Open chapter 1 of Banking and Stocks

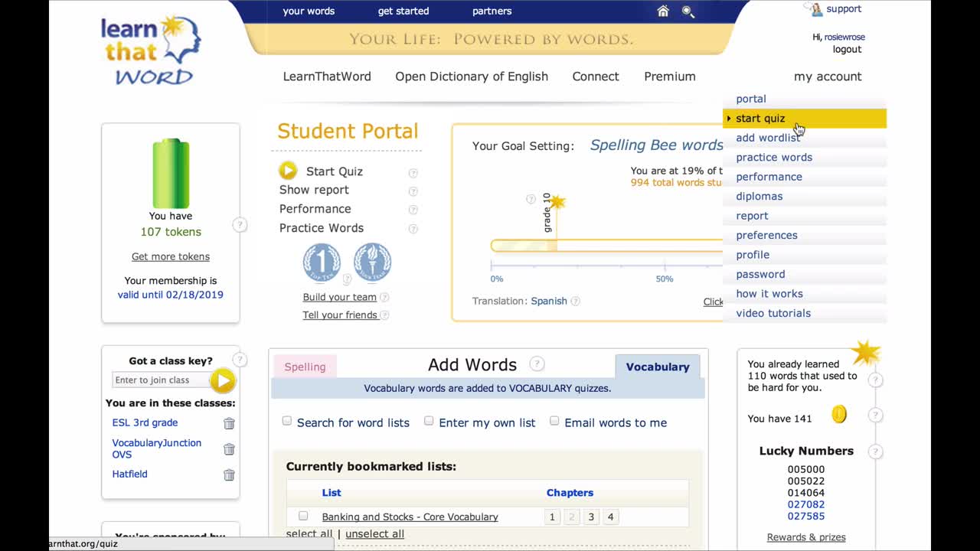pos(551,517)
